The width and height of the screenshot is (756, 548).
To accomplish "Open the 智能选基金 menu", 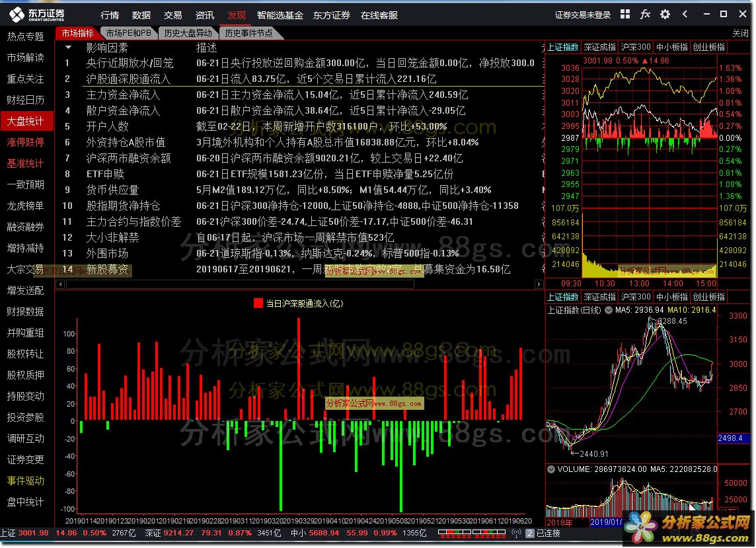I will point(280,15).
